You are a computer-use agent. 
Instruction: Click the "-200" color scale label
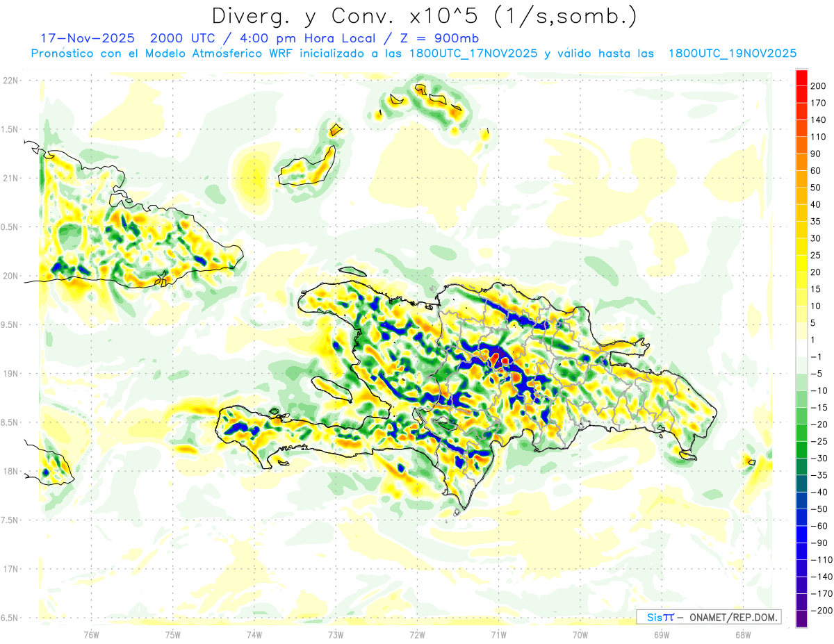point(821,610)
